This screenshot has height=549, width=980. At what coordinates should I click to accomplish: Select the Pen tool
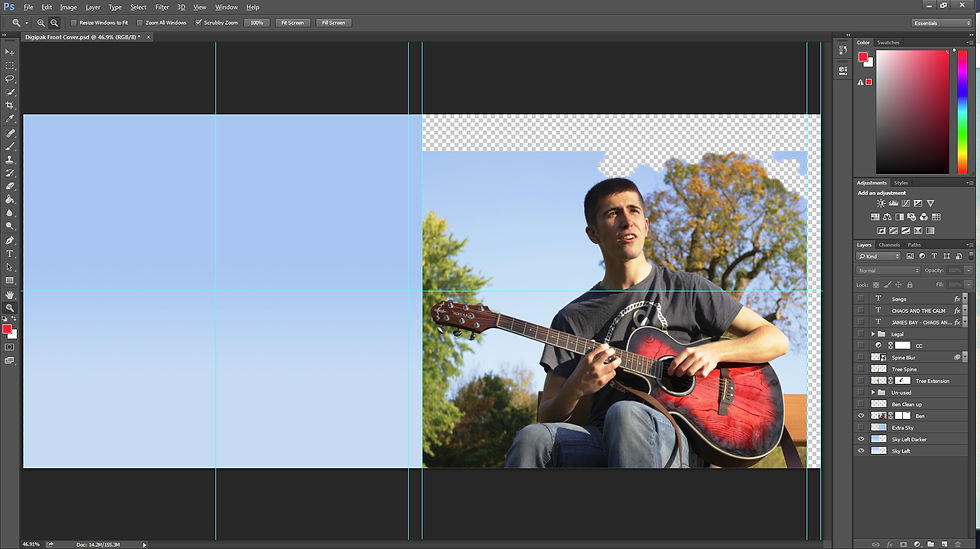[9, 241]
